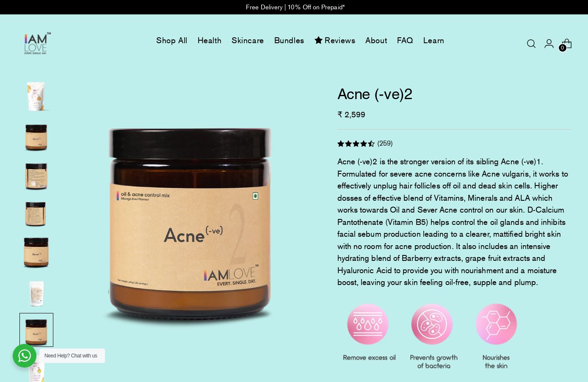The height and width of the screenshot is (382, 588).
Task: Open the FAQ page
Action: [x=405, y=40]
